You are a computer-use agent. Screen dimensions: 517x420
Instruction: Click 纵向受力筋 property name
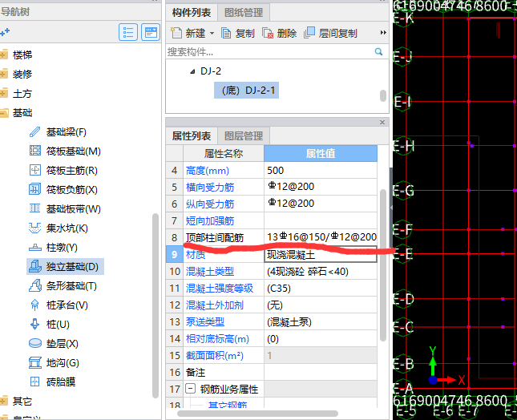pyautogui.click(x=210, y=204)
